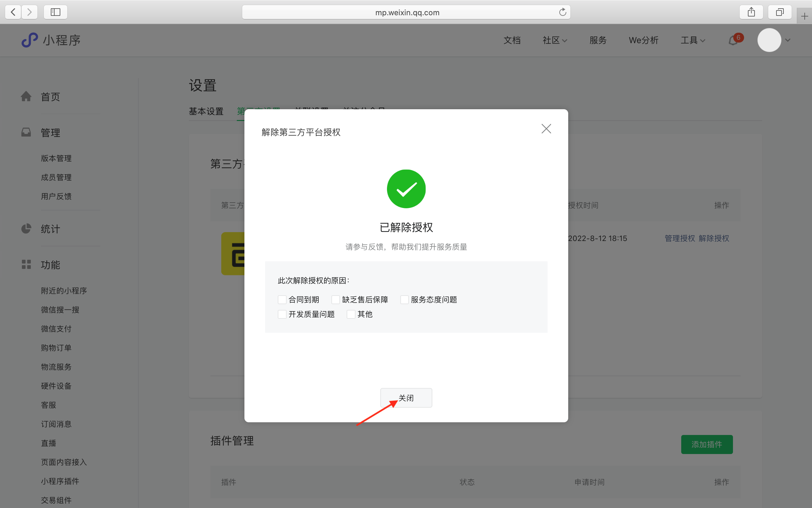
Task: Open the We分析 navigation item
Action: coord(643,40)
